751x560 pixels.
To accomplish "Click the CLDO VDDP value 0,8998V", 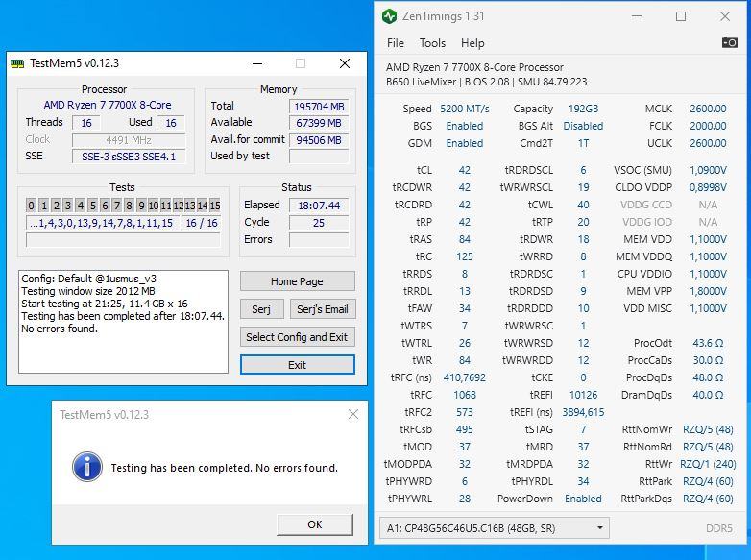I will pos(708,187).
